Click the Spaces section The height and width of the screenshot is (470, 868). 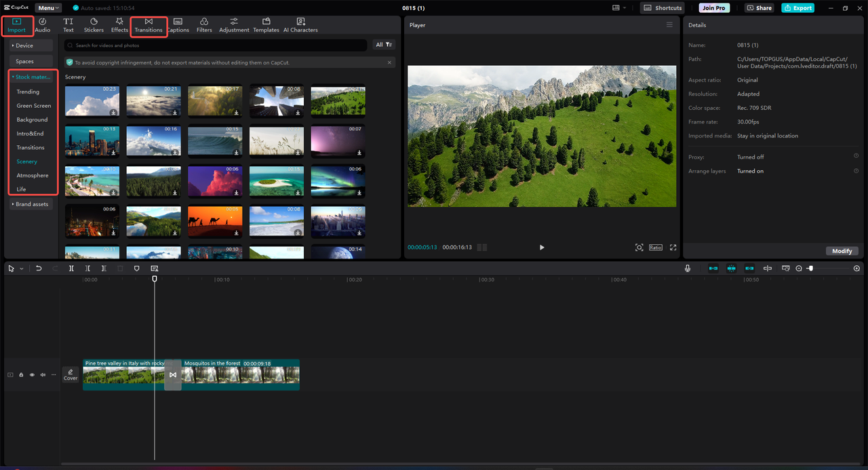31,61
